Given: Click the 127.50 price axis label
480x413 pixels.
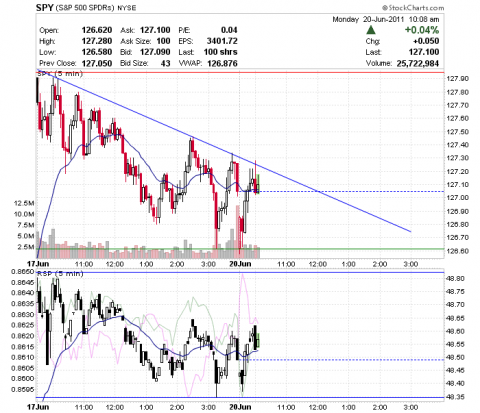Looking at the screenshot, I should (x=457, y=132).
